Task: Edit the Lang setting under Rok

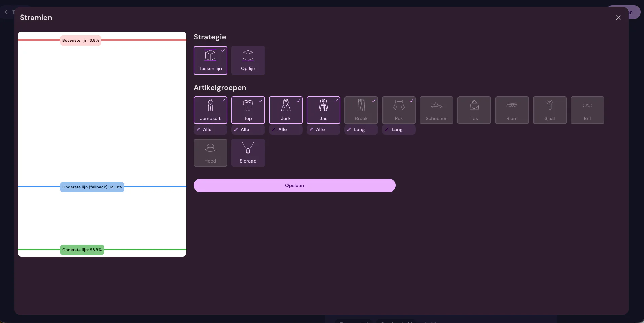Action: pos(399,129)
